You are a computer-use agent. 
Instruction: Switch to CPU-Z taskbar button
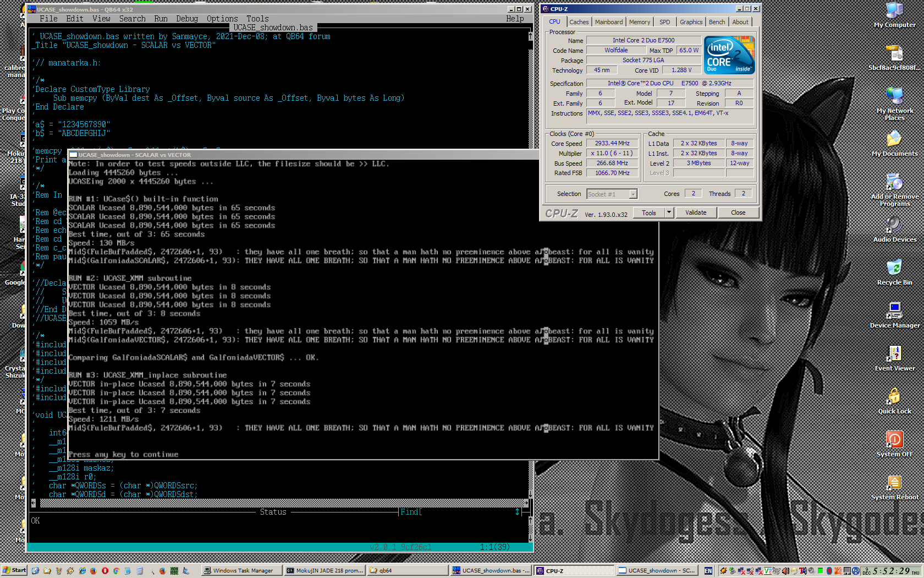tap(574, 570)
